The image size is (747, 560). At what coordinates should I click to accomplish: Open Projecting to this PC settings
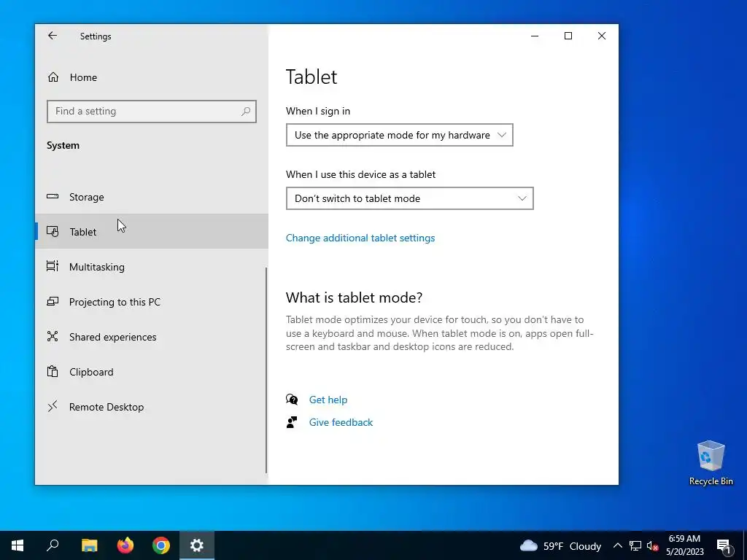(x=152, y=302)
